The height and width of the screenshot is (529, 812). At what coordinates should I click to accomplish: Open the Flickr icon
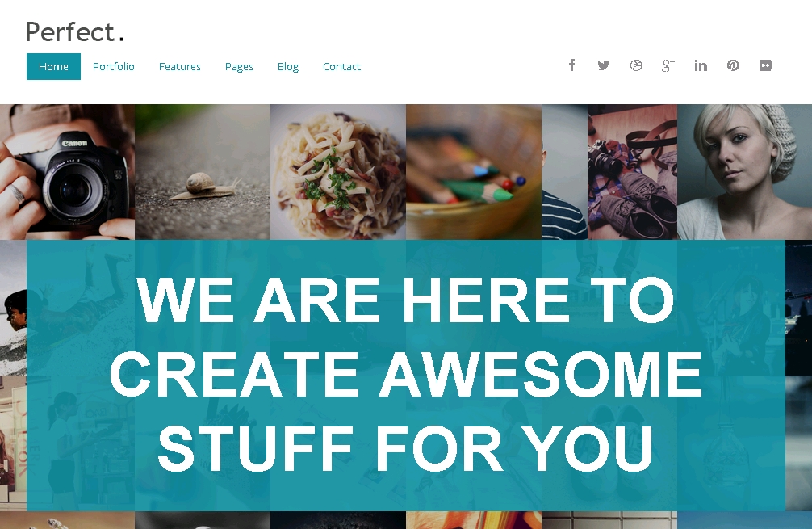click(x=765, y=65)
